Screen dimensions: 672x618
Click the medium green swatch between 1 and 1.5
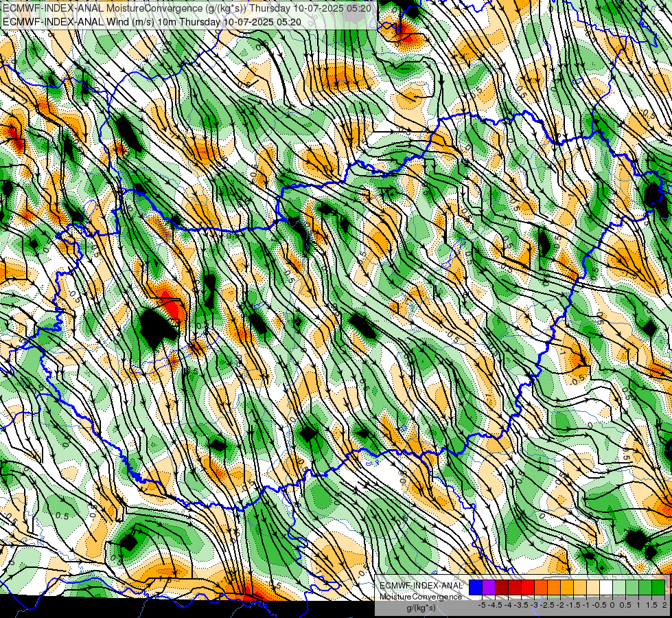click(x=645, y=588)
